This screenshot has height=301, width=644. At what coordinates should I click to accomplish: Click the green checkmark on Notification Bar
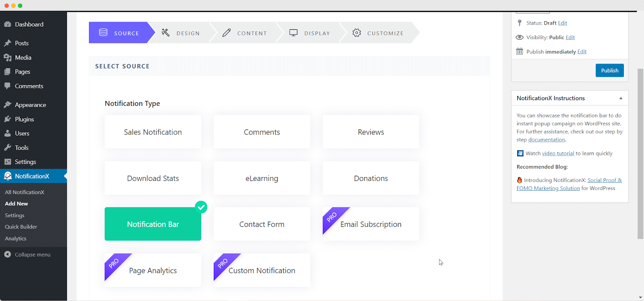[x=201, y=207]
